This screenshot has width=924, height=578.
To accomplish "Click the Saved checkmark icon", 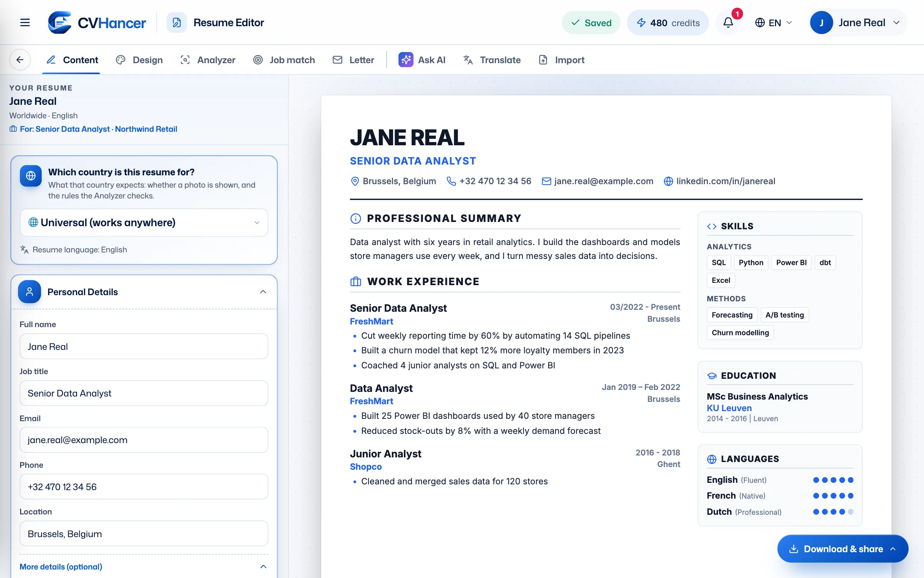I will [575, 23].
